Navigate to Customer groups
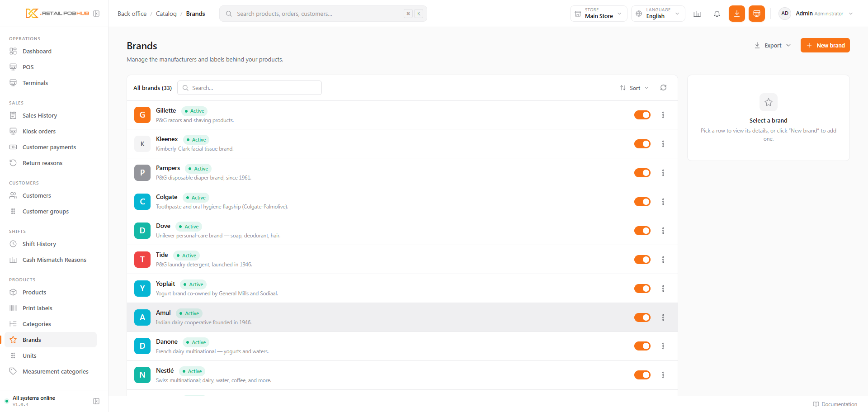This screenshot has width=868, height=412. (51, 211)
